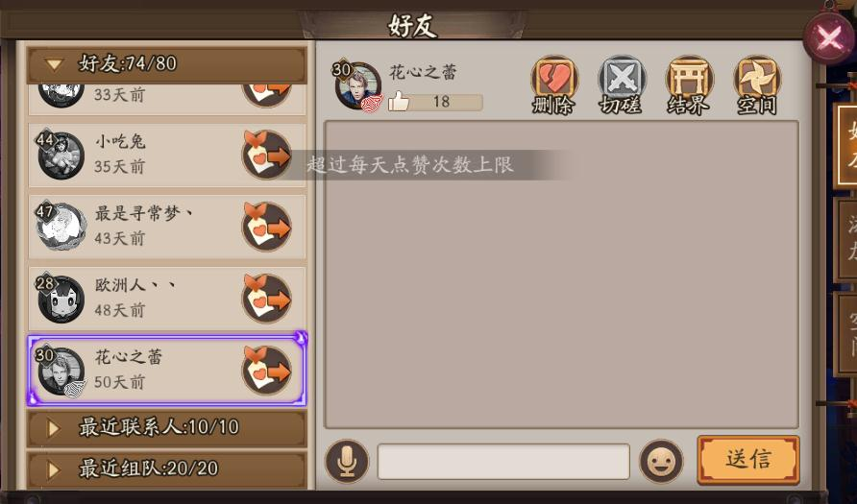Click the 送信 send button
The image size is (857, 504).
pos(748,460)
